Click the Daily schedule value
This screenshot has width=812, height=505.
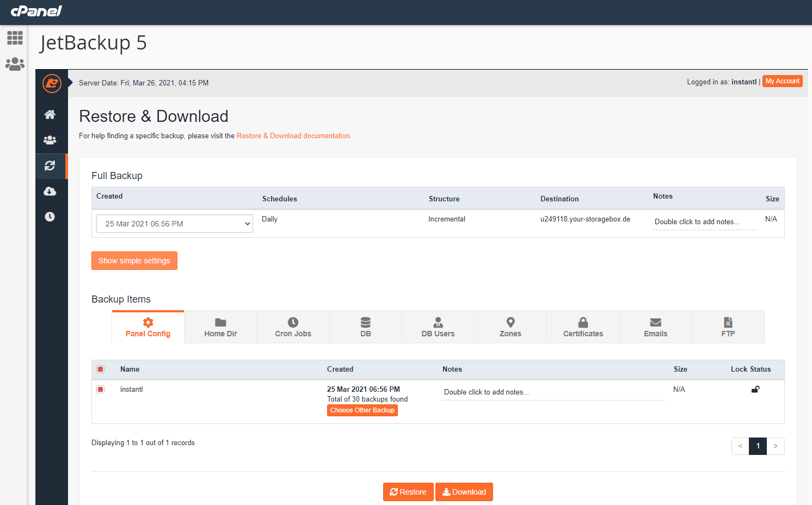pyautogui.click(x=270, y=219)
